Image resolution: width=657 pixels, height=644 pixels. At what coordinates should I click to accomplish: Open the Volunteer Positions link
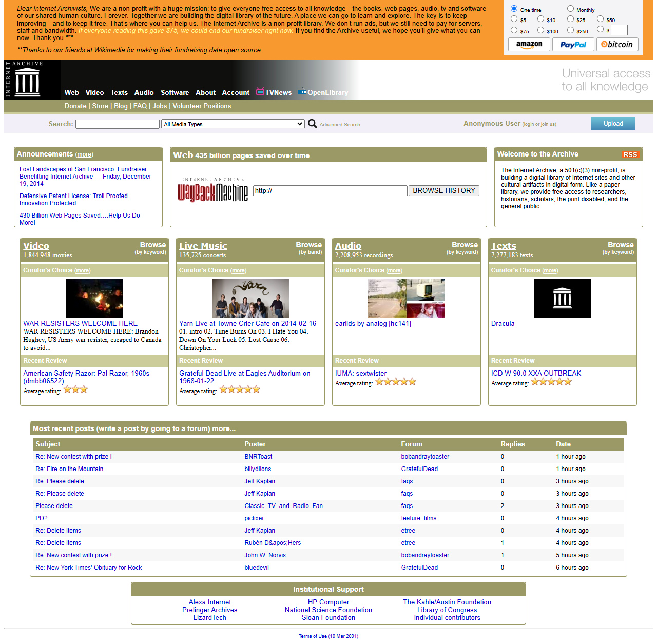202,106
